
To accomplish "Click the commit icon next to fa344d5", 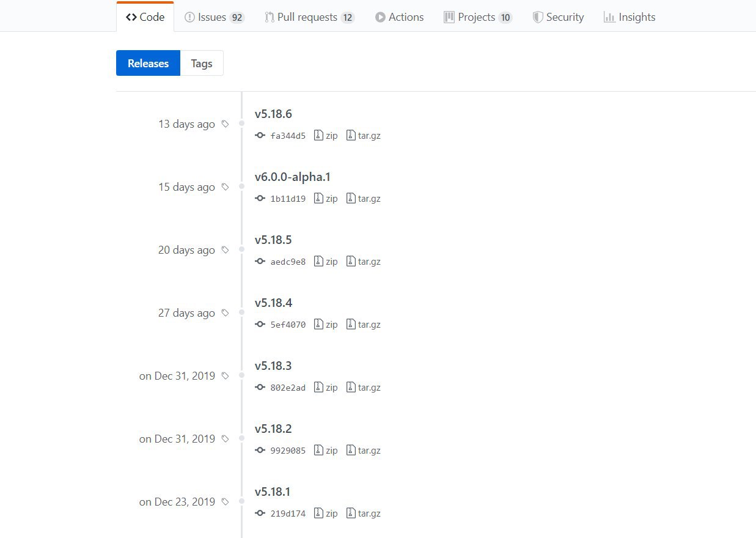I will (x=260, y=136).
